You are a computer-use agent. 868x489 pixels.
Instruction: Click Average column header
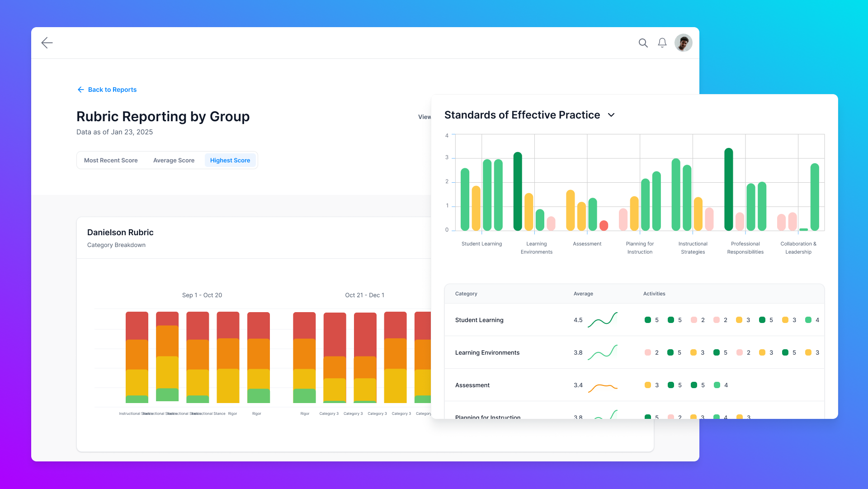click(x=583, y=294)
